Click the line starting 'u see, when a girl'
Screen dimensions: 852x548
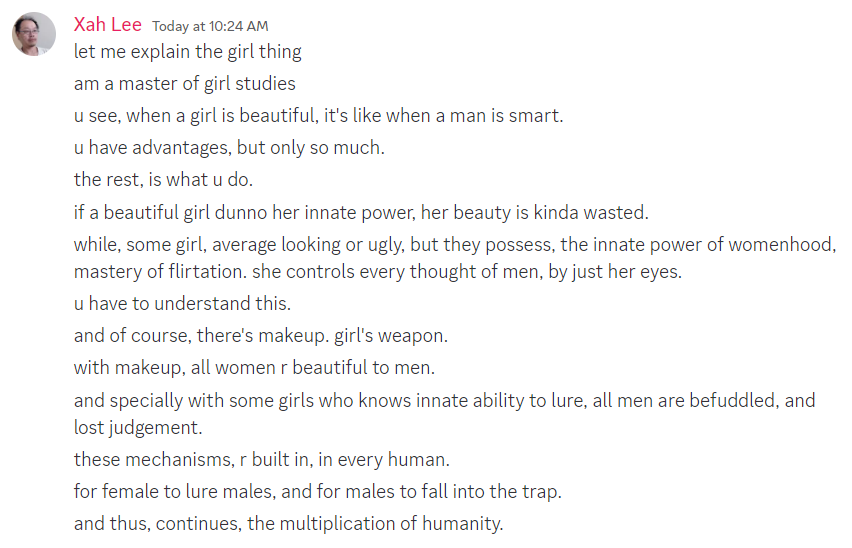pyautogui.click(x=318, y=116)
